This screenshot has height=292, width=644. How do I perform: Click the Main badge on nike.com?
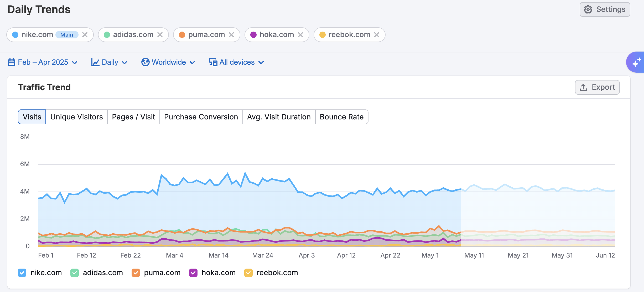[67, 35]
